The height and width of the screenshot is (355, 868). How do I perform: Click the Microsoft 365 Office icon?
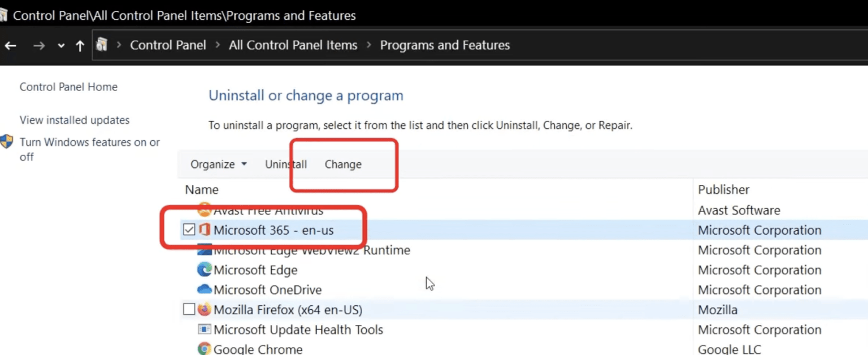click(205, 230)
